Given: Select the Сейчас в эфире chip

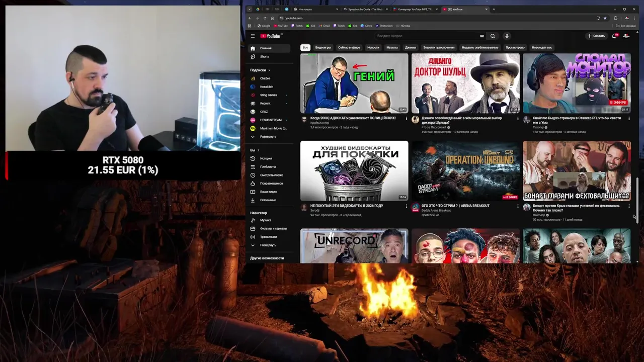Looking at the screenshot, I should (349, 47).
